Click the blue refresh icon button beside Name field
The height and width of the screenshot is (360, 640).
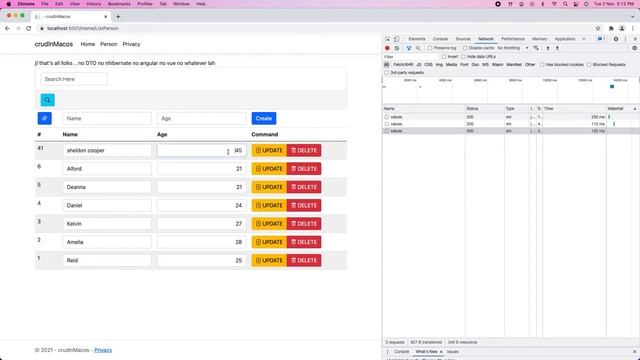[x=44, y=118]
